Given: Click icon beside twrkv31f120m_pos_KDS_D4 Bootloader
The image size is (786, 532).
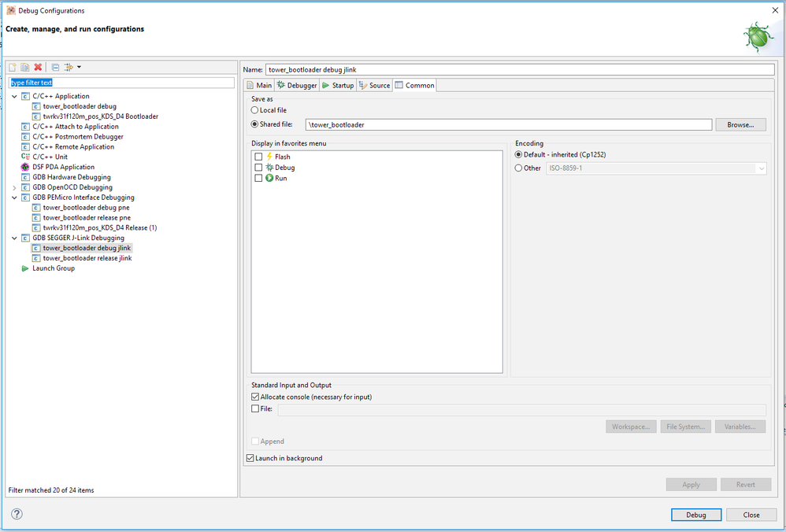Looking at the screenshot, I should click(x=35, y=116).
